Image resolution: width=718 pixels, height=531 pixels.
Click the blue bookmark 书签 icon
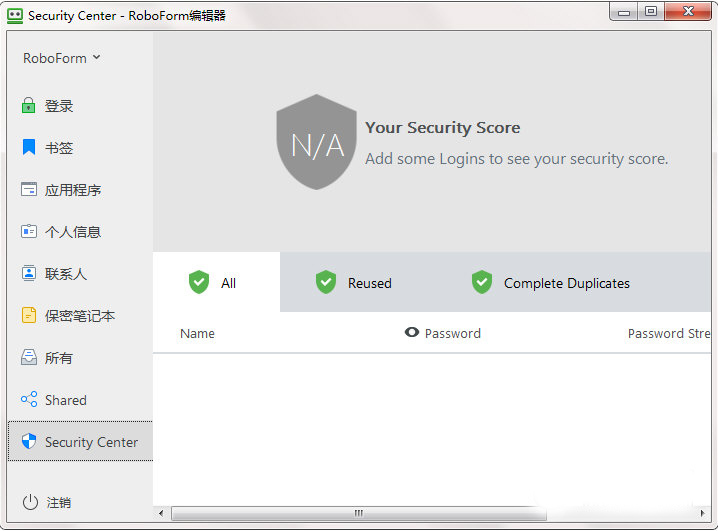tap(29, 148)
